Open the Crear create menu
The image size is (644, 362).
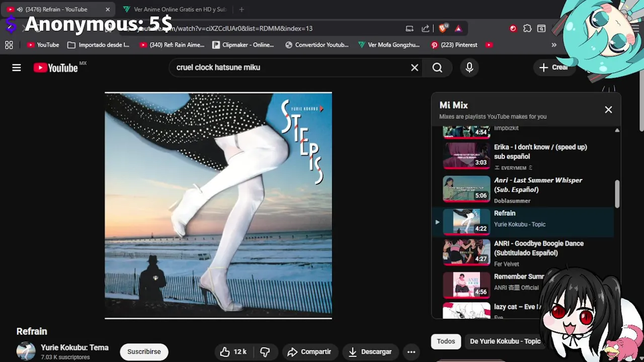click(553, 67)
